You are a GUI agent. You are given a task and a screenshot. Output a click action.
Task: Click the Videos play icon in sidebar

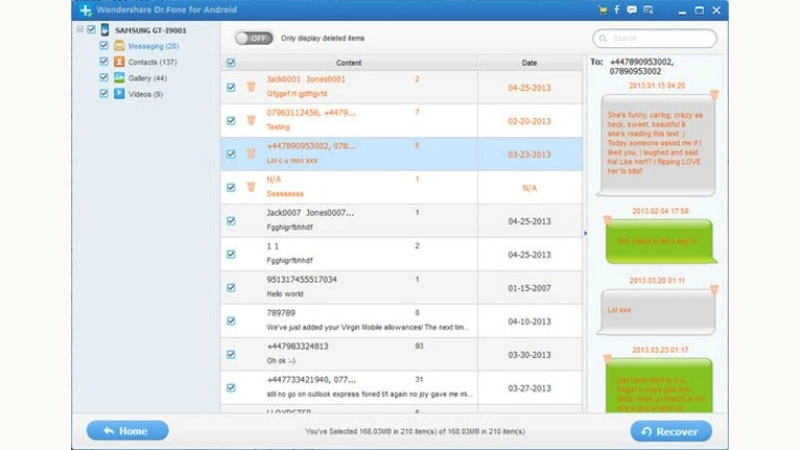click(119, 94)
